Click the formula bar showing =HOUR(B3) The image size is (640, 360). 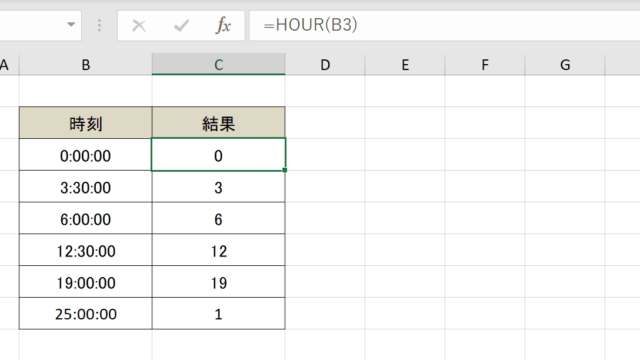click(x=444, y=25)
